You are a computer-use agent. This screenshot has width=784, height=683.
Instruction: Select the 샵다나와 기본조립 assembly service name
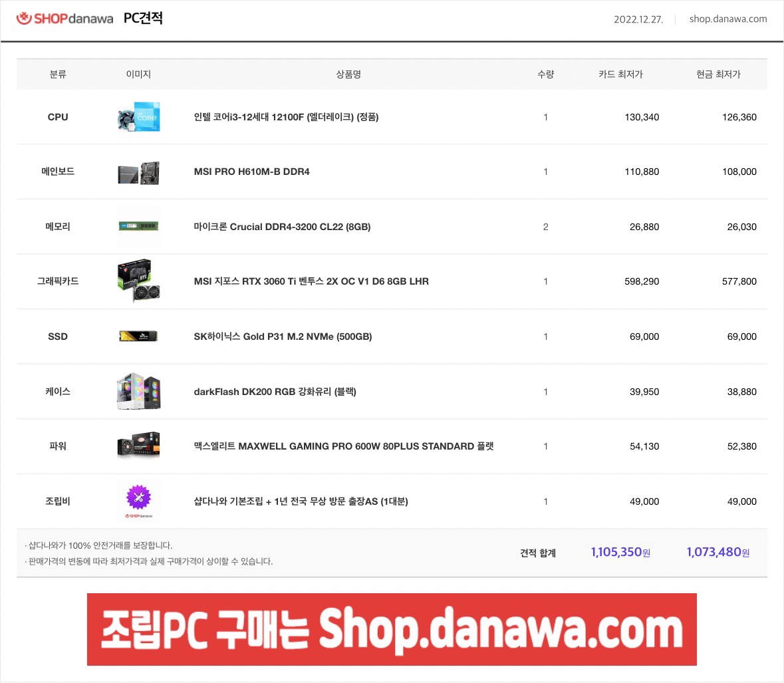coord(301,501)
